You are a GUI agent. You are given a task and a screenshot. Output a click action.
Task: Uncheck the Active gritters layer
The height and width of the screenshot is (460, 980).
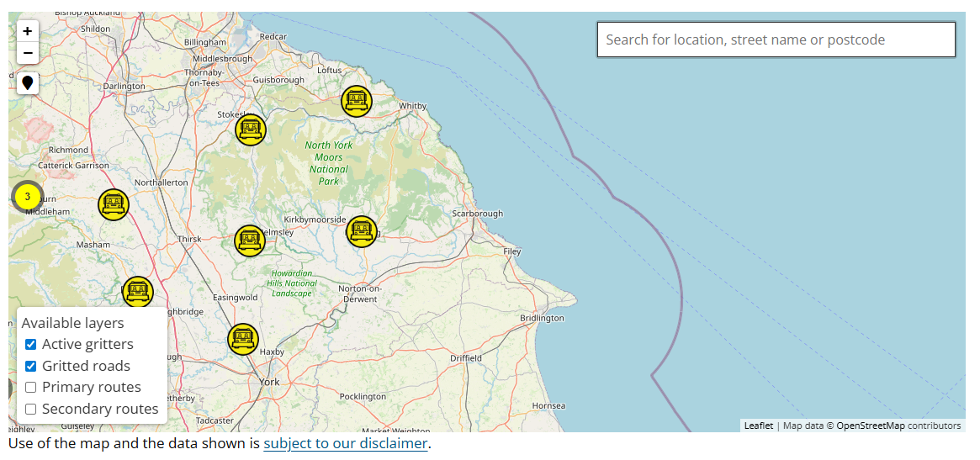[x=31, y=344]
